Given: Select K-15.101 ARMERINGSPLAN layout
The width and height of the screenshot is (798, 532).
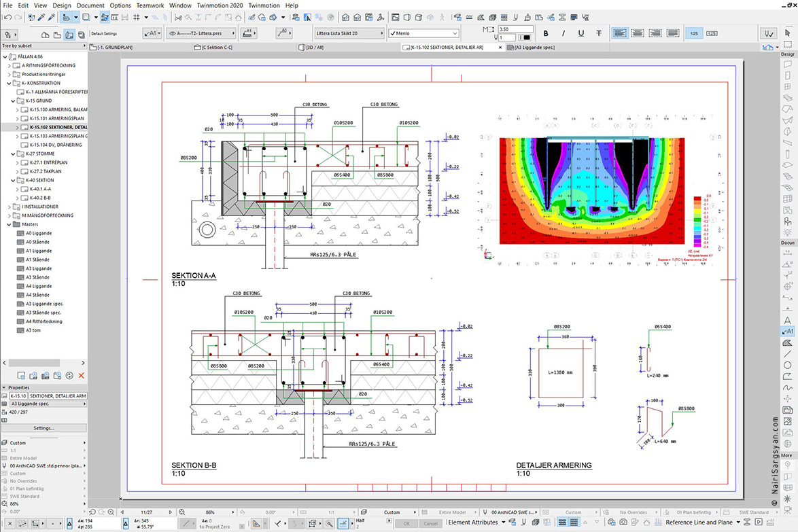Looking at the screenshot, I should point(56,118).
